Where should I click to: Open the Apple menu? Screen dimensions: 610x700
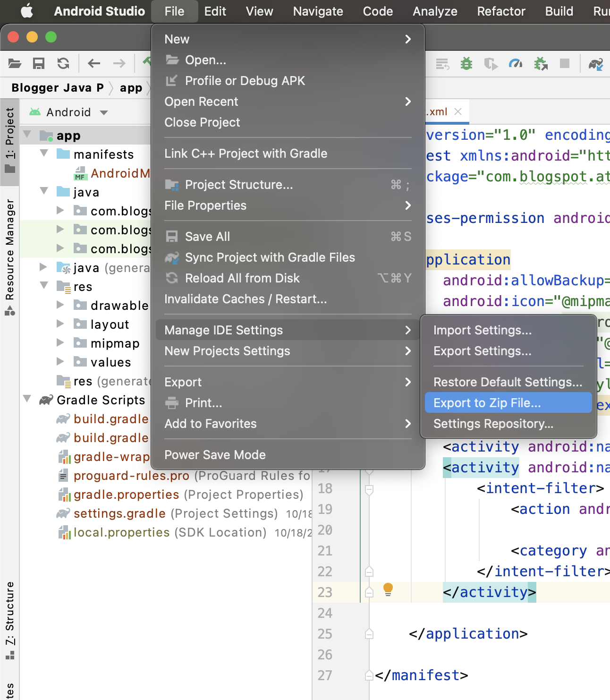(27, 11)
